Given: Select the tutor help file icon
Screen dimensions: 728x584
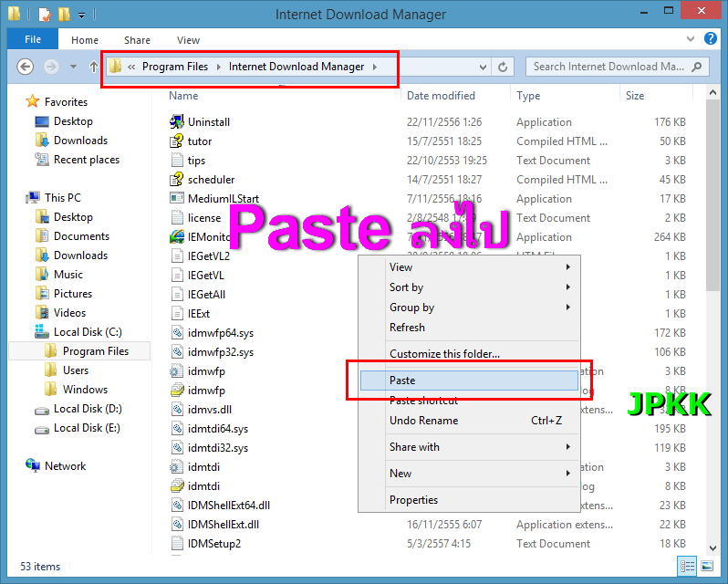Looking at the screenshot, I should tap(176, 141).
